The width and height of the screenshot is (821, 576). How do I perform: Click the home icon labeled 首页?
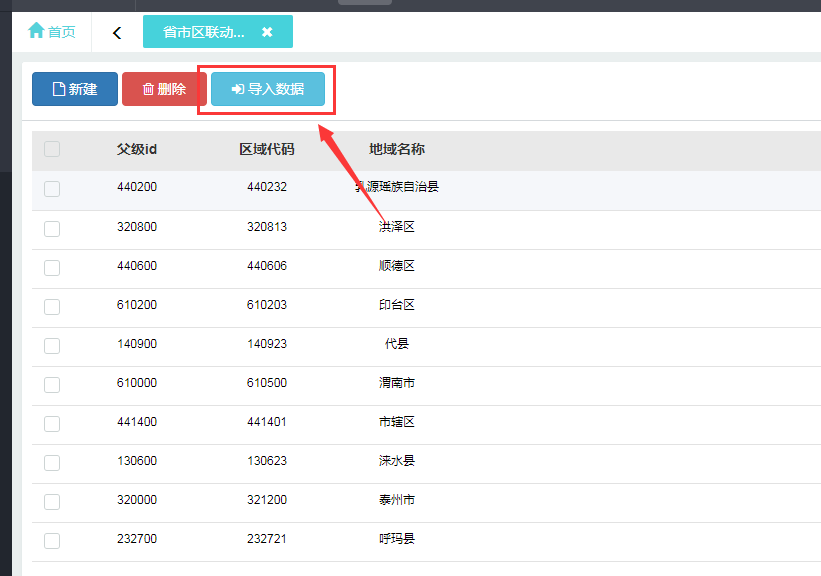click(52, 32)
